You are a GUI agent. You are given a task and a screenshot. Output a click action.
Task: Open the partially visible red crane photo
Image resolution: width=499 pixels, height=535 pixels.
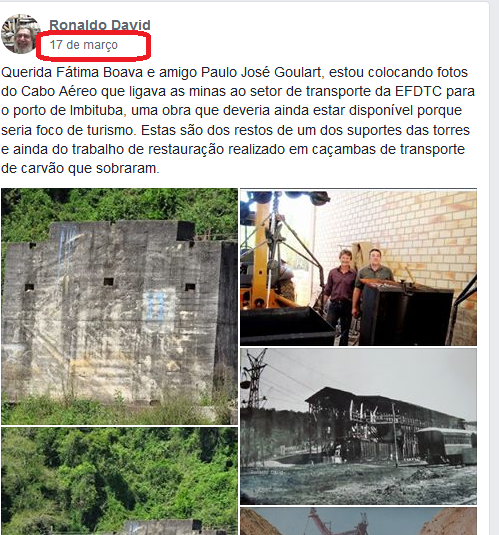pyautogui.click(x=358, y=521)
